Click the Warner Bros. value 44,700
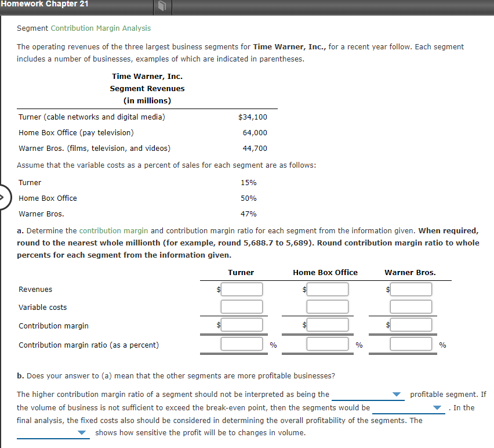The width and height of the screenshot is (494, 448). [x=255, y=148]
